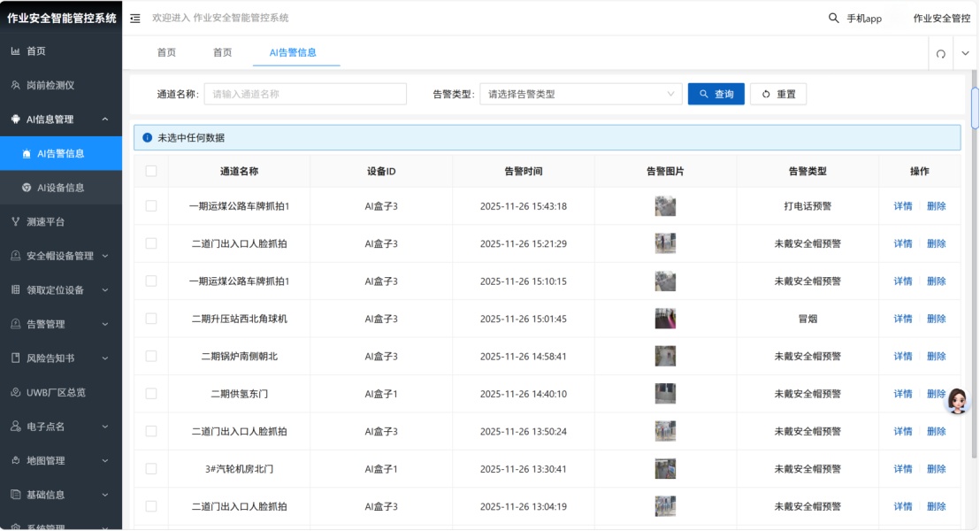Open the 告警类型 dropdown

(x=580, y=94)
